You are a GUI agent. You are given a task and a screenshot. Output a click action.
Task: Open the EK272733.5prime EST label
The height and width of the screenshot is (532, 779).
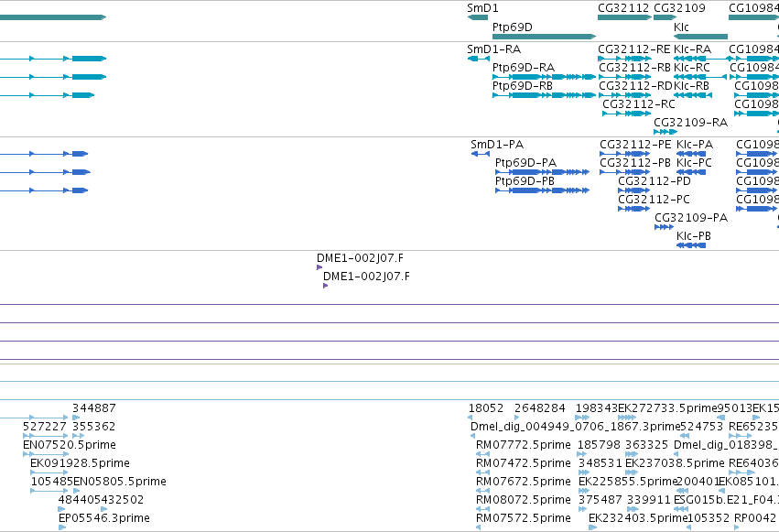[667, 408]
